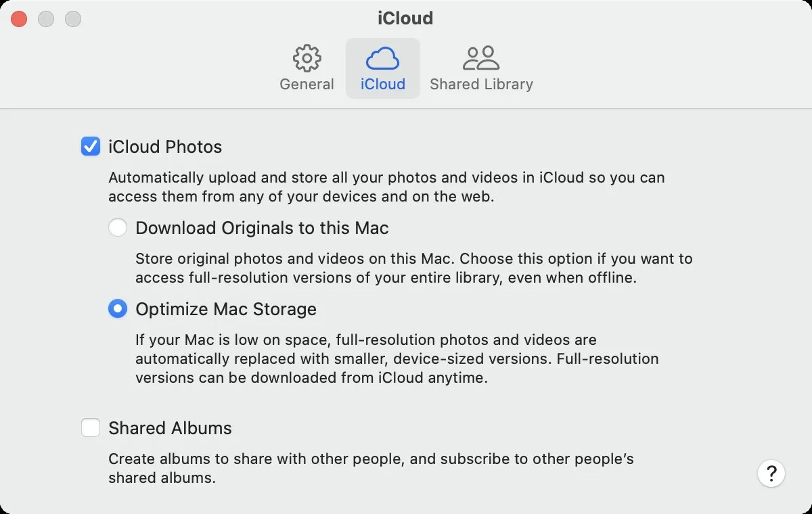Switch to the General tab
This screenshot has height=514, width=812.
tap(307, 68)
